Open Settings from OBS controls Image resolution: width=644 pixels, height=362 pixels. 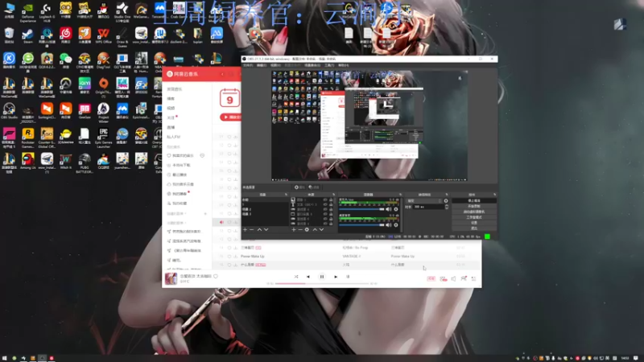point(474,223)
